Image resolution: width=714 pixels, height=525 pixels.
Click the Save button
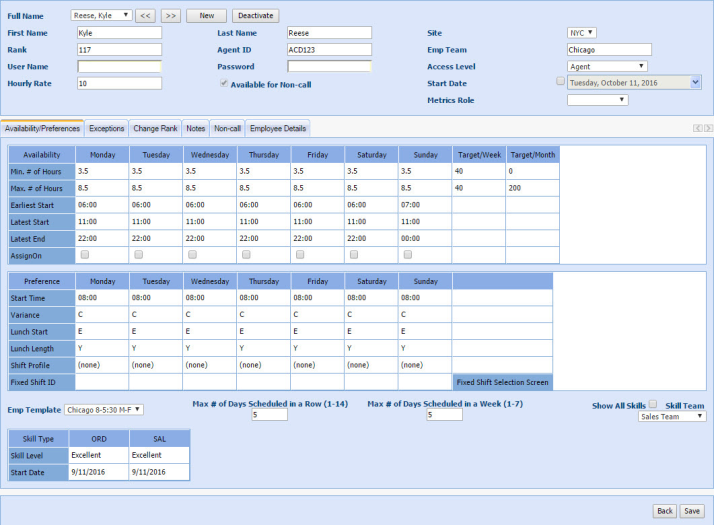(692, 511)
